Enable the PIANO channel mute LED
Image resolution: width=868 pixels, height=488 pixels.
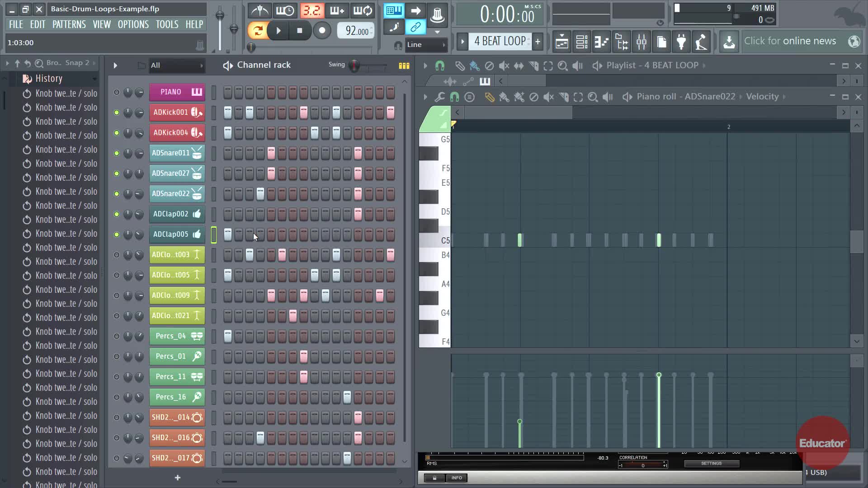point(117,92)
